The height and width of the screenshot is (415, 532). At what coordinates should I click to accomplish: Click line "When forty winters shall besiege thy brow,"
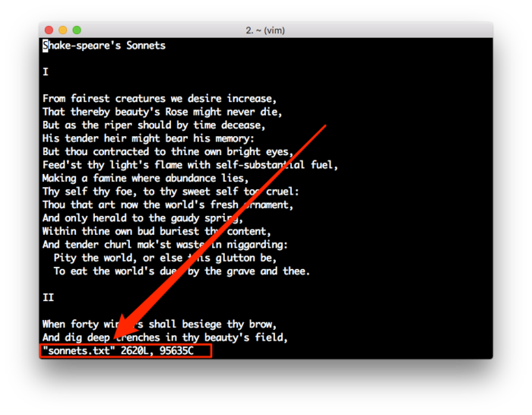click(160, 324)
